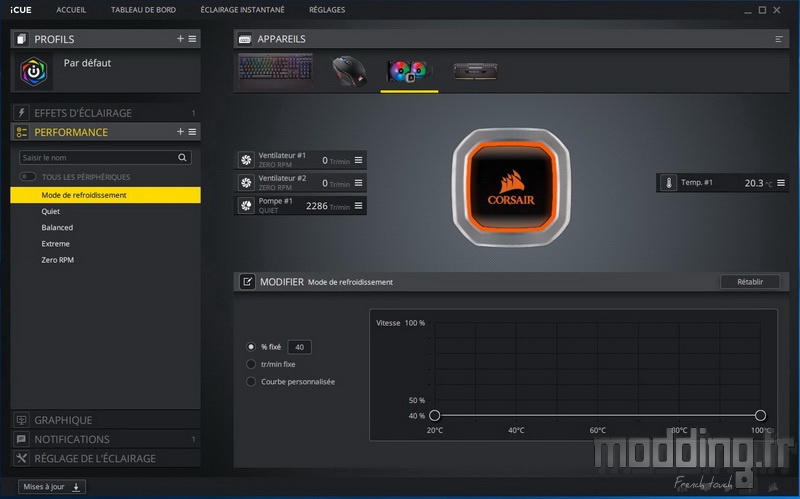This screenshot has height=499, width=800.
Task: Toggle Tous les périphériques switch
Action: [28, 177]
